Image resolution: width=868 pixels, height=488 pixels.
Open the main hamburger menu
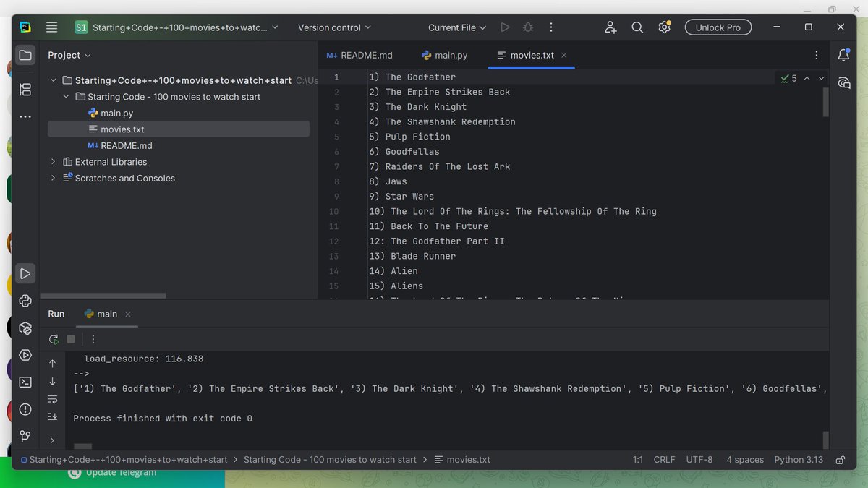[x=51, y=27]
